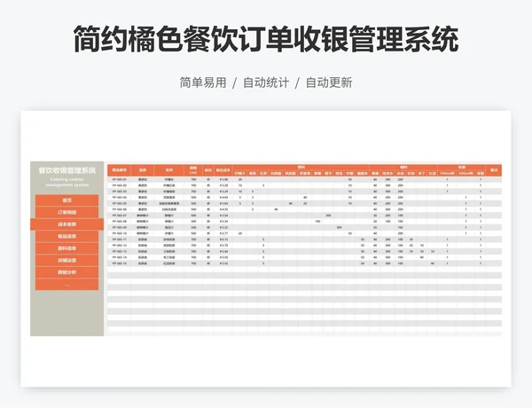This screenshot has height=408, width=532.
Task: Select the 品类 column header
Action: [x=143, y=169]
